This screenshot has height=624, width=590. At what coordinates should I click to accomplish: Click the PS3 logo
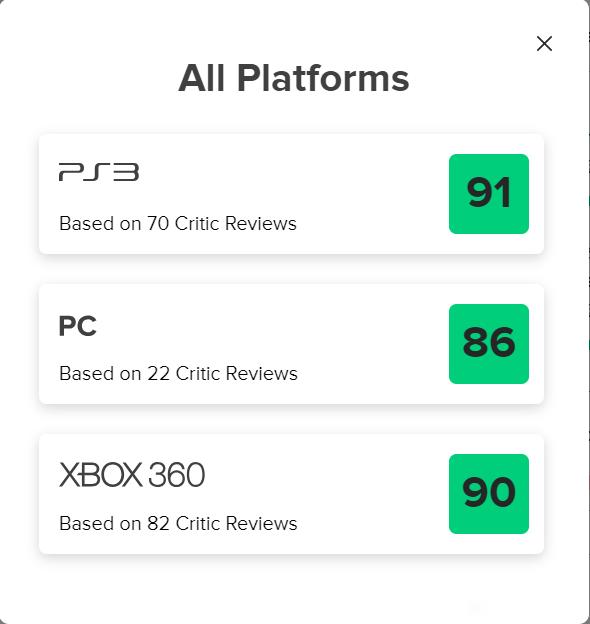point(99,172)
